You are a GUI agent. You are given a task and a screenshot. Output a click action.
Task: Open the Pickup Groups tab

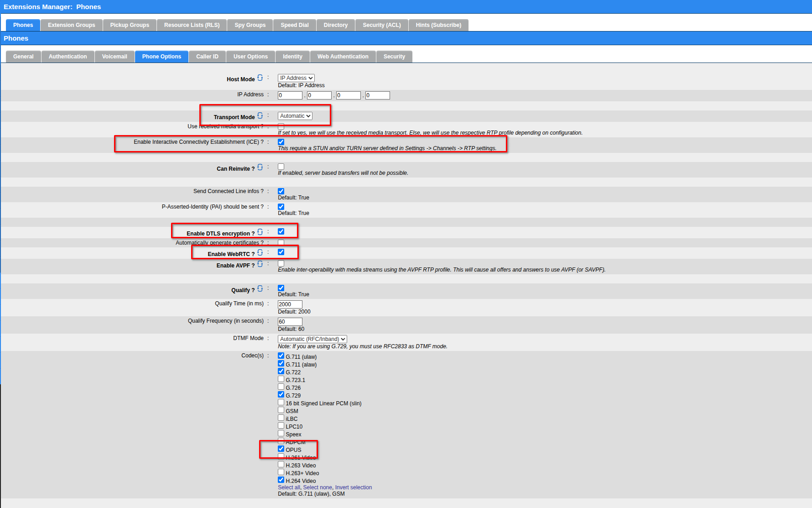(x=130, y=25)
